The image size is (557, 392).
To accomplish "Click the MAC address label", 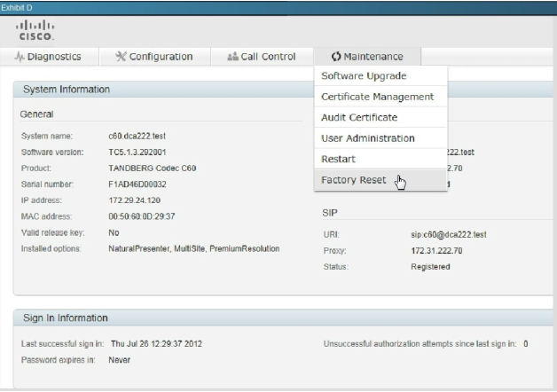I will [x=46, y=216].
